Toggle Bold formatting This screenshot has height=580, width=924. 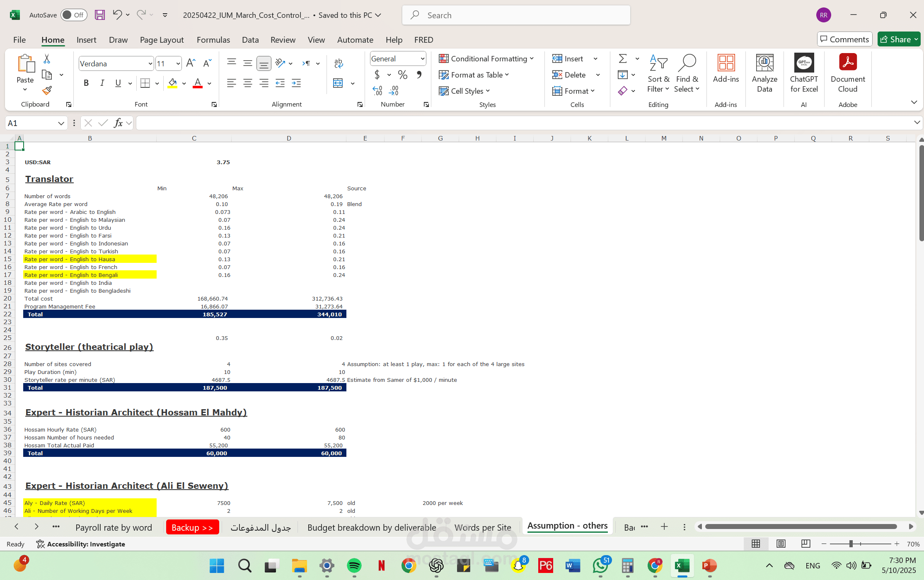click(x=86, y=83)
